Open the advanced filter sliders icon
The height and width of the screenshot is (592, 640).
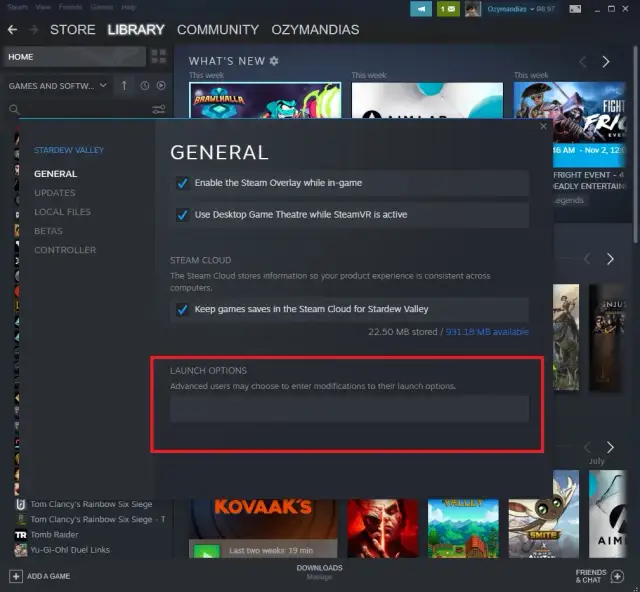coord(158,109)
